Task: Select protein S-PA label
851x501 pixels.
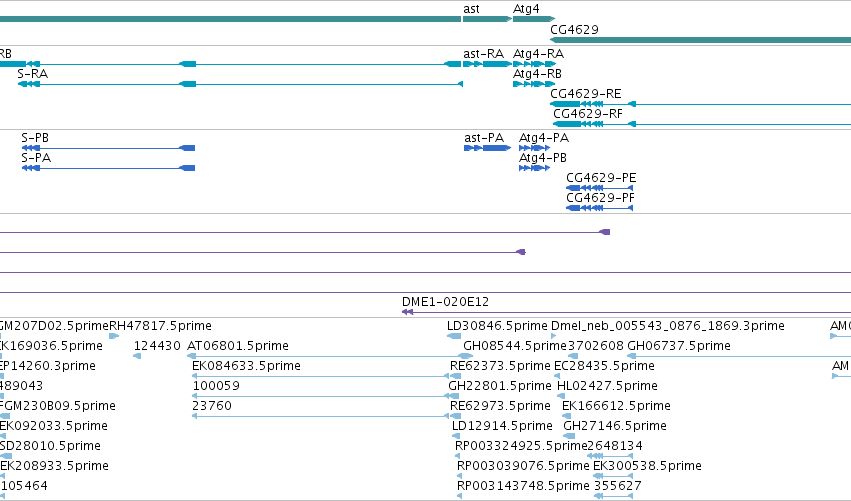Action: 36,158
